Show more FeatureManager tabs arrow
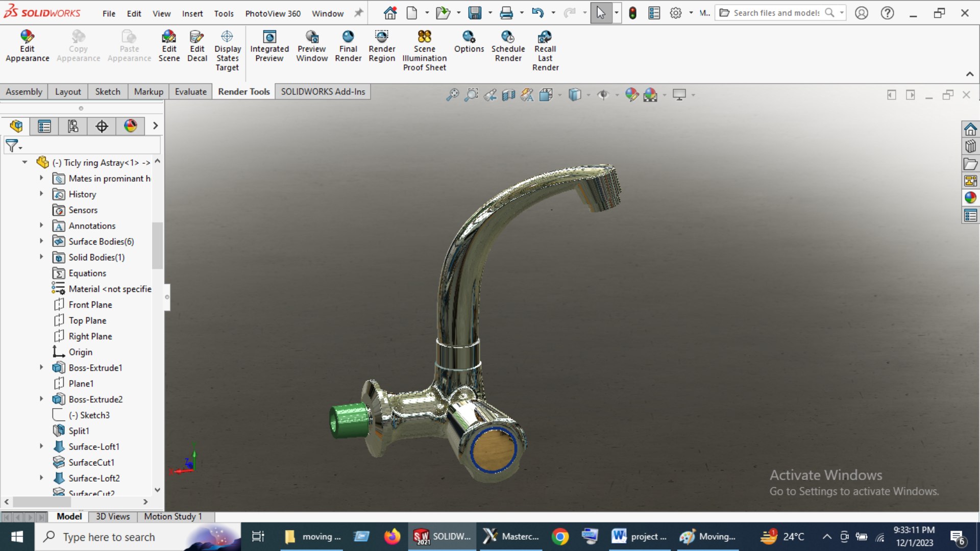The height and width of the screenshot is (551, 980). click(x=155, y=126)
